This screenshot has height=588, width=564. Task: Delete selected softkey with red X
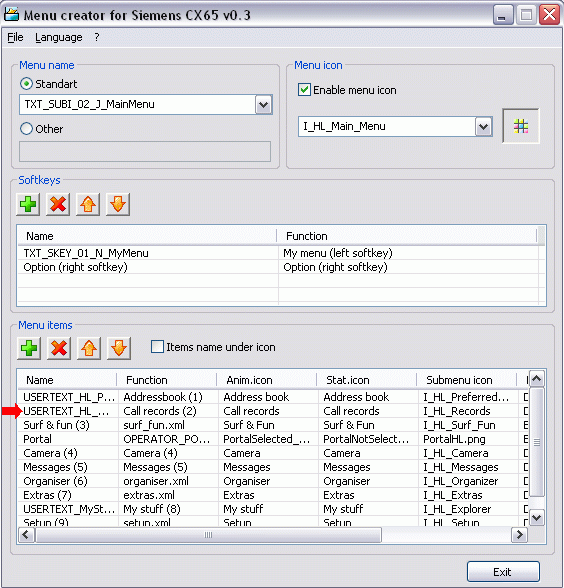(x=58, y=205)
